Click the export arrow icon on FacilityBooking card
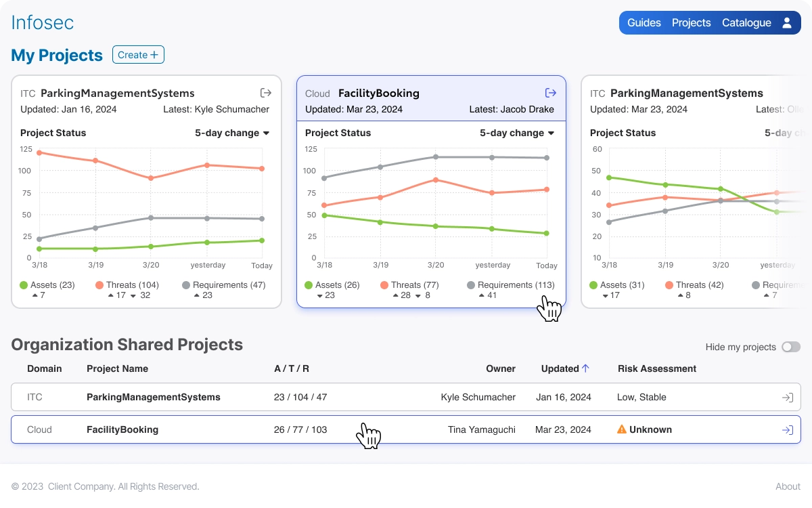The image size is (812, 508). click(x=551, y=93)
